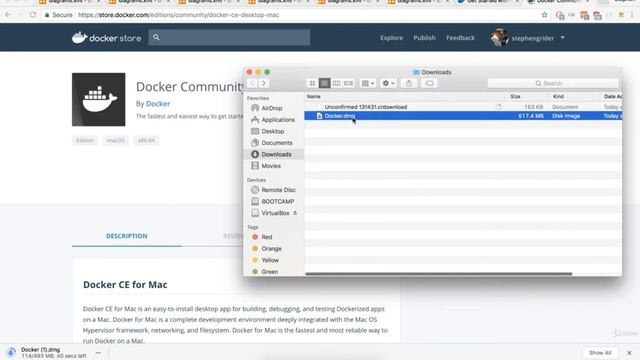
Task: Click the Docker Store search box
Action: point(229,37)
